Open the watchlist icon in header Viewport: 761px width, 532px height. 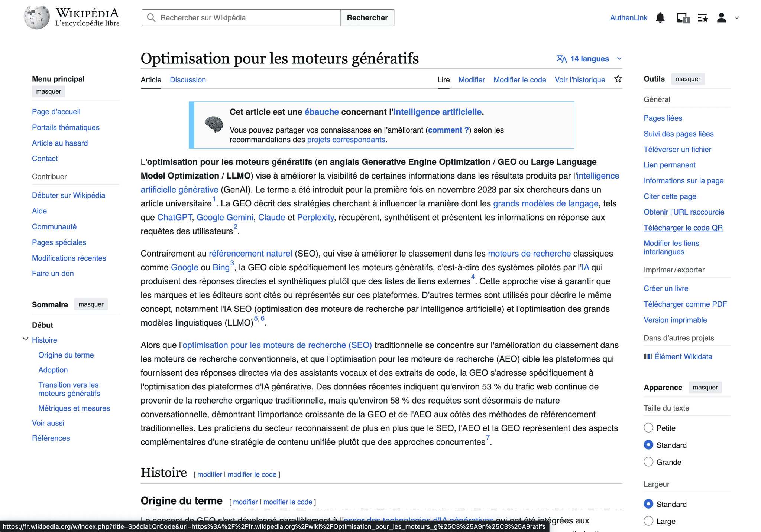pyautogui.click(x=702, y=17)
